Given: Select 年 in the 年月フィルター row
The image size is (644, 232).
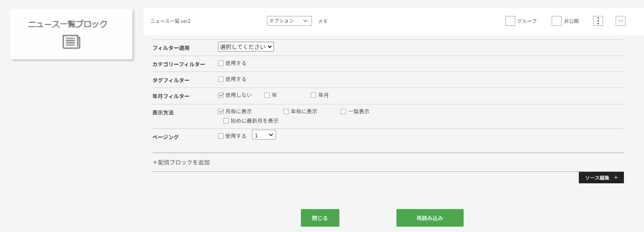Looking at the screenshot, I should pyautogui.click(x=267, y=95).
